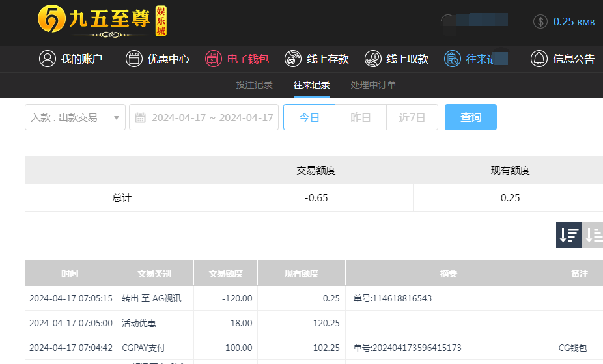
Task: Click the calendar icon in date field
Action: point(140,118)
